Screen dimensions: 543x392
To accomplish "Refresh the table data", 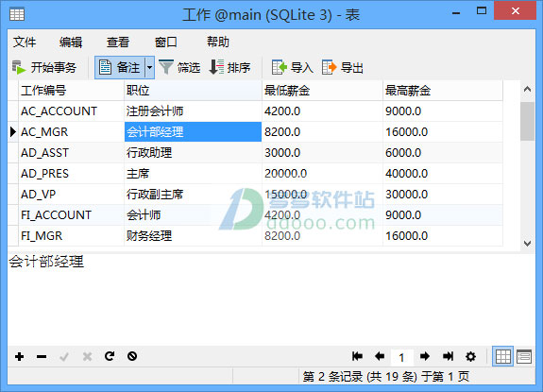I will pos(110,356).
